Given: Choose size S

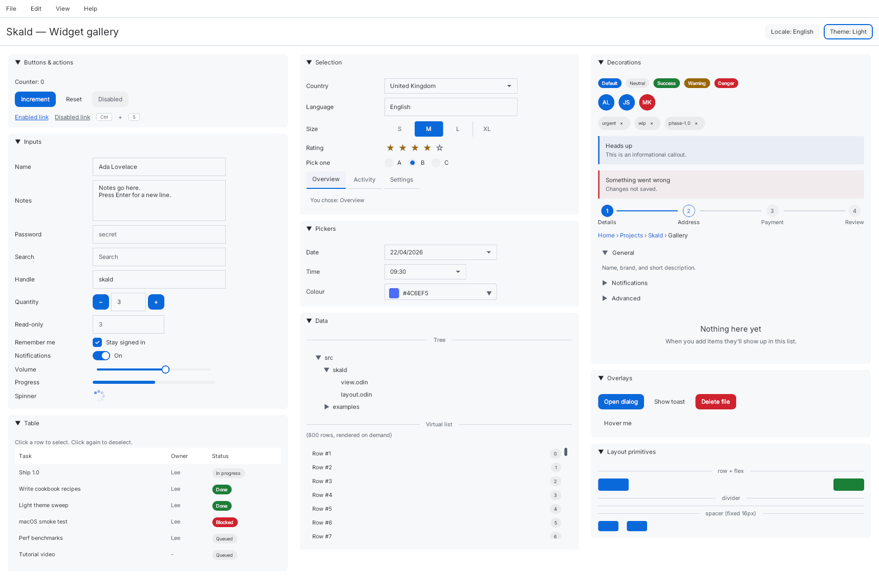Looking at the screenshot, I should click(400, 129).
